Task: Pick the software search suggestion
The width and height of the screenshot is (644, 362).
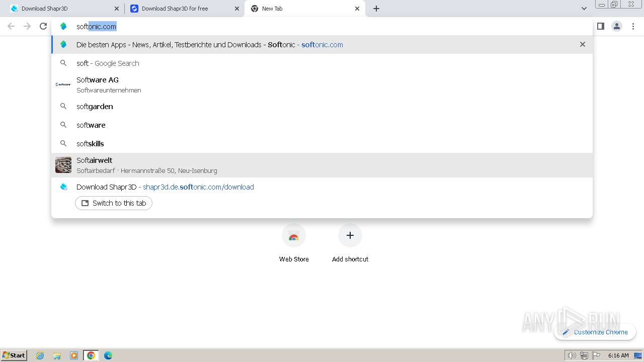Action: pos(322,125)
